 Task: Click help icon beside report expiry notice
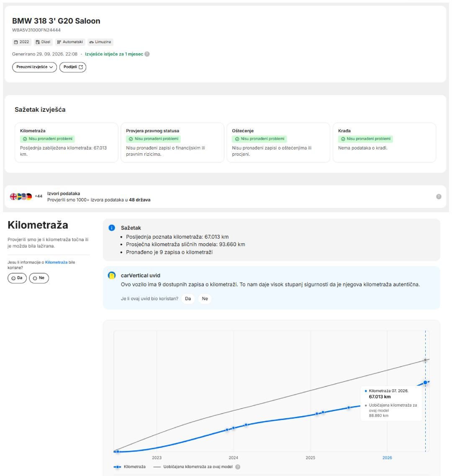147,54
